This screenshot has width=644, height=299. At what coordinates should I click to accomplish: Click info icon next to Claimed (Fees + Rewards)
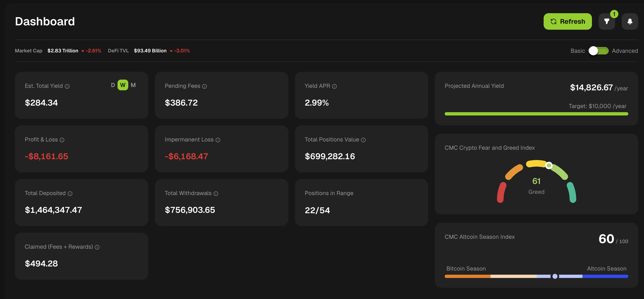(x=97, y=247)
